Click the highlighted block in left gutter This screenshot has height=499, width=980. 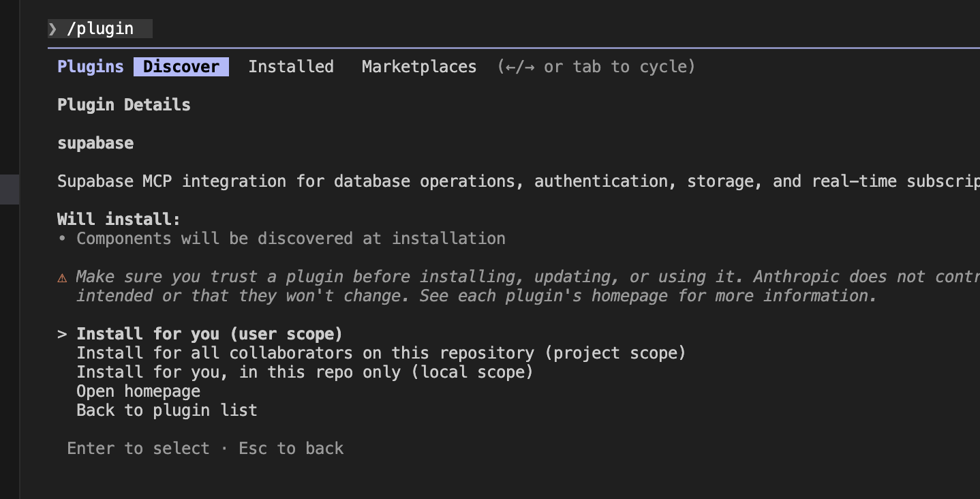(x=10, y=189)
